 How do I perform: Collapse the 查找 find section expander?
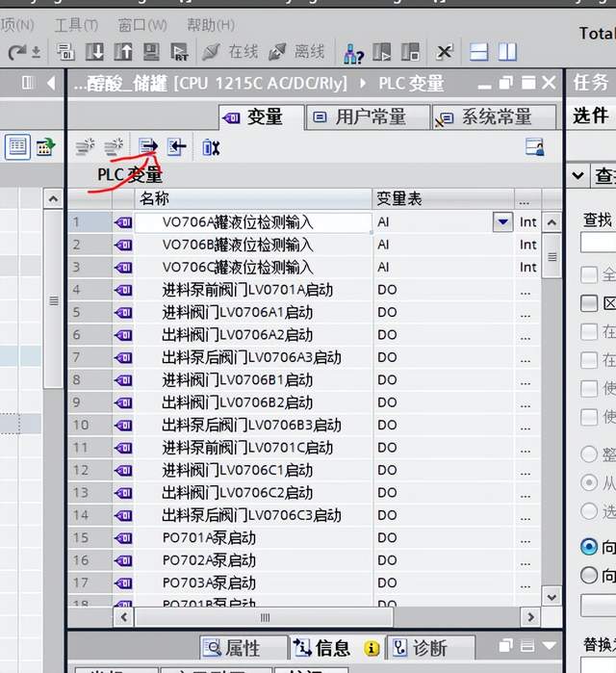click(x=577, y=175)
